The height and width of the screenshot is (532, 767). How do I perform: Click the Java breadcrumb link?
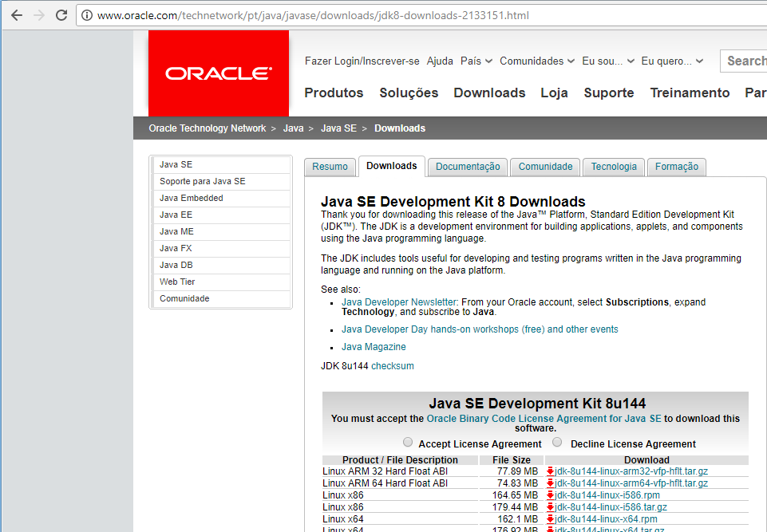[x=293, y=128]
